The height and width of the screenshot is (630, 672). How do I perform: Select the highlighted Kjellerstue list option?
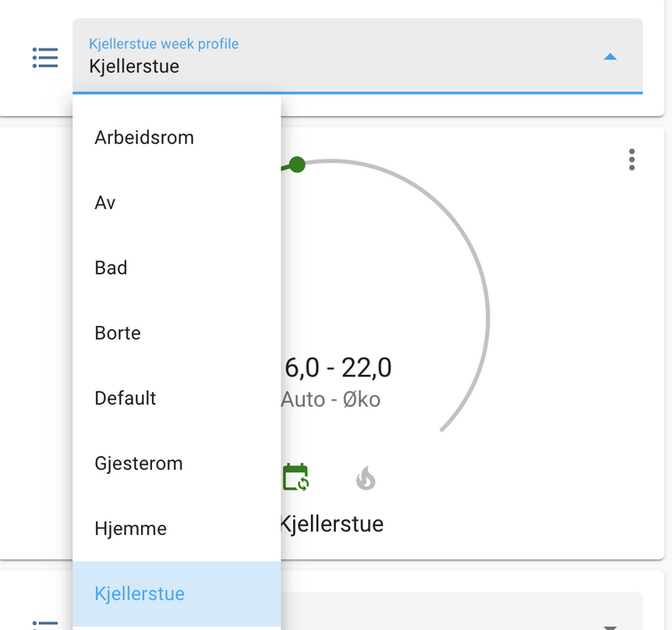point(140,594)
